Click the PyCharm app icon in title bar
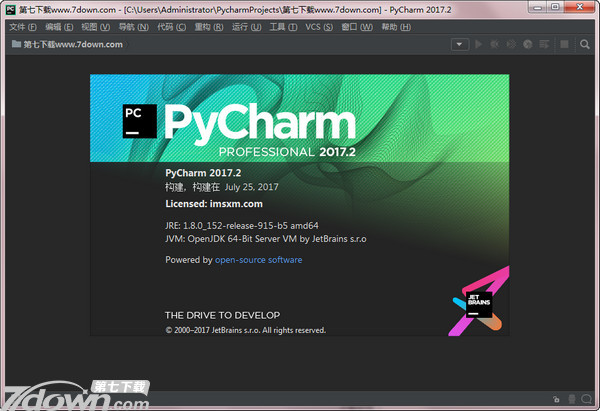Image resolution: width=600 pixels, height=411 pixels. pyautogui.click(x=10, y=9)
